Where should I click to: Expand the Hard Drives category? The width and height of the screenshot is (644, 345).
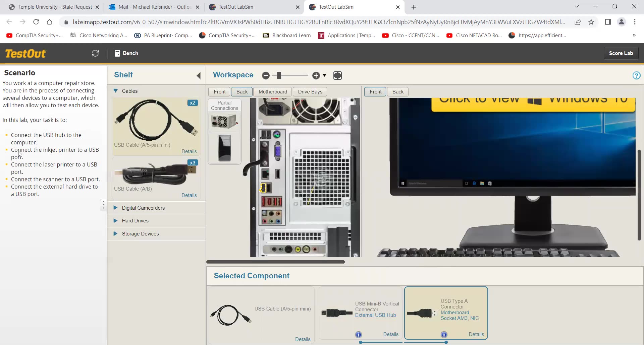pos(115,220)
